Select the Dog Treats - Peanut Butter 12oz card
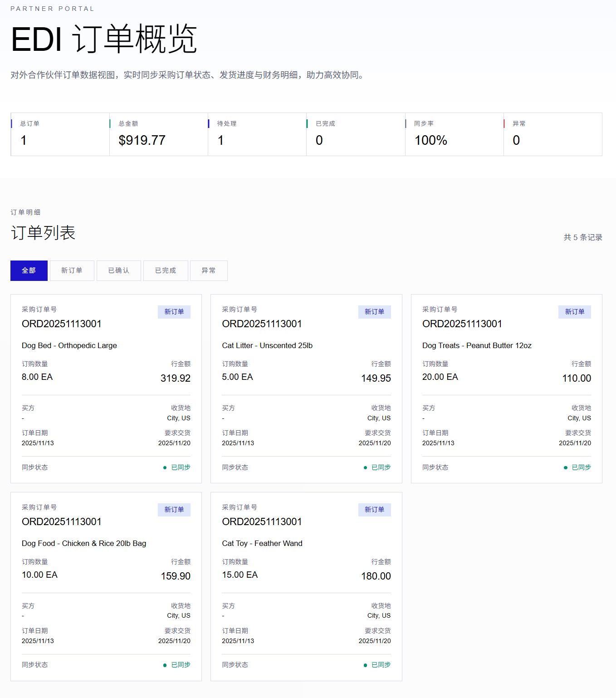The width and height of the screenshot is (616, 698). [507, 388]
